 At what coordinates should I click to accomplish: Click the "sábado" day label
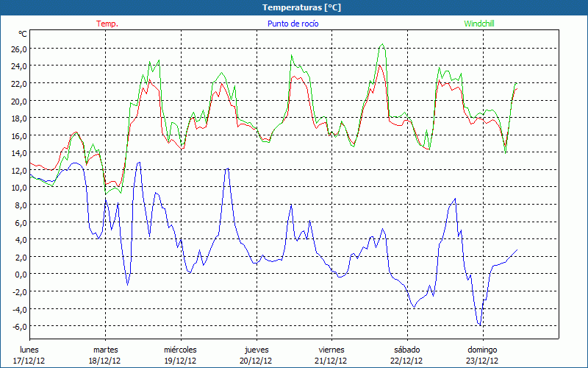(x=407, y=350)
